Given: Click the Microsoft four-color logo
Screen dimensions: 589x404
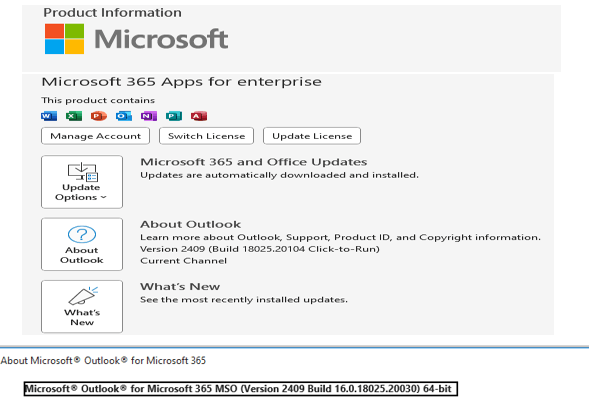Looking at the screenshot, I should click(65, 39).
